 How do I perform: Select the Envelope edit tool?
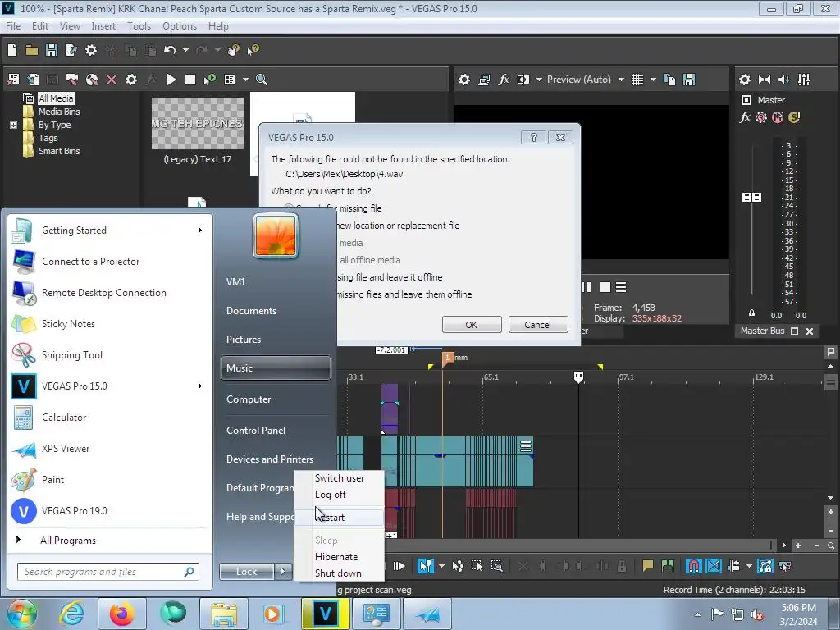click(458, 566)
